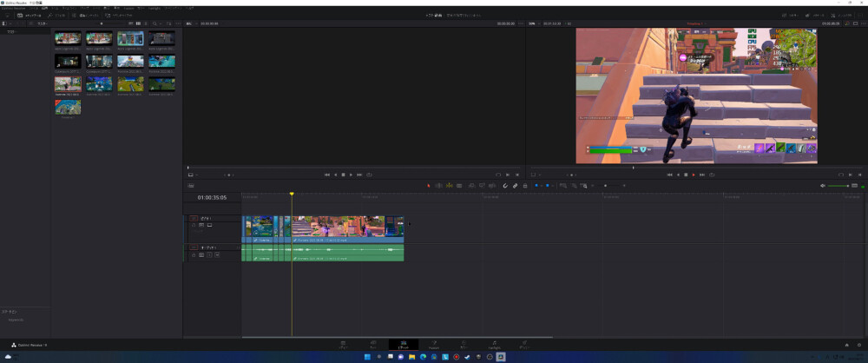Screen dimensions: 868x363
Task: Open Edit Index panel button
Action: (85, 16)
